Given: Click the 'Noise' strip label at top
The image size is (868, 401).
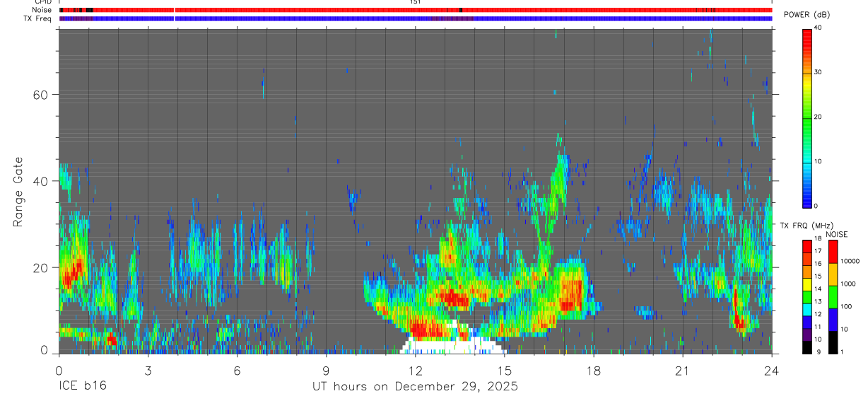Looking at the screenshot, I should click(x=43, y=10).
